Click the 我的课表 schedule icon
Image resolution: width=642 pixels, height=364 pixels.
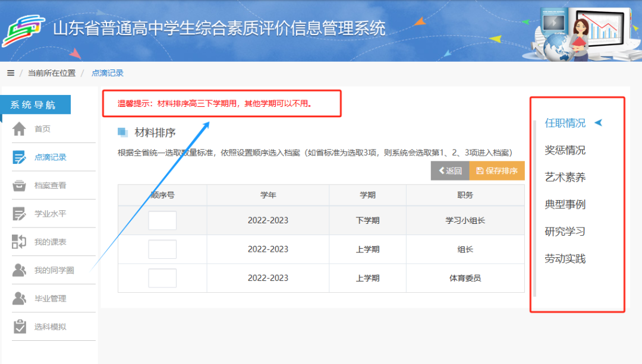(20, 242)
